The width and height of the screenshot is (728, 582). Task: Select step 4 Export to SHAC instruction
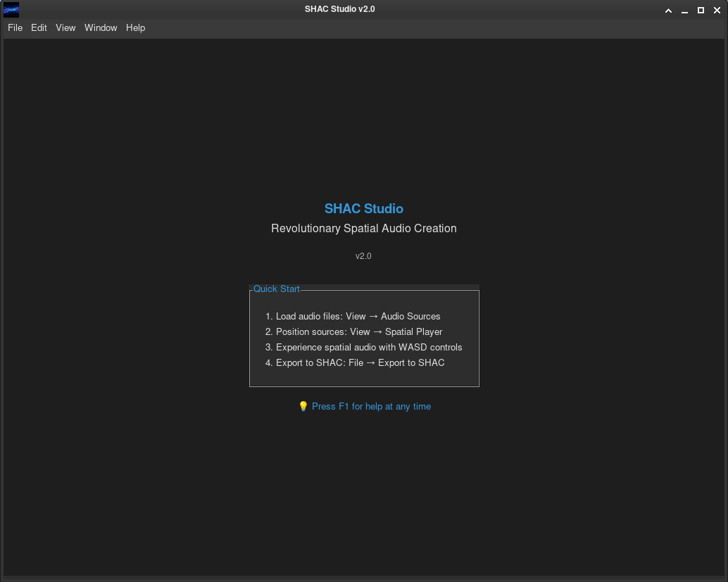[360, 362]
